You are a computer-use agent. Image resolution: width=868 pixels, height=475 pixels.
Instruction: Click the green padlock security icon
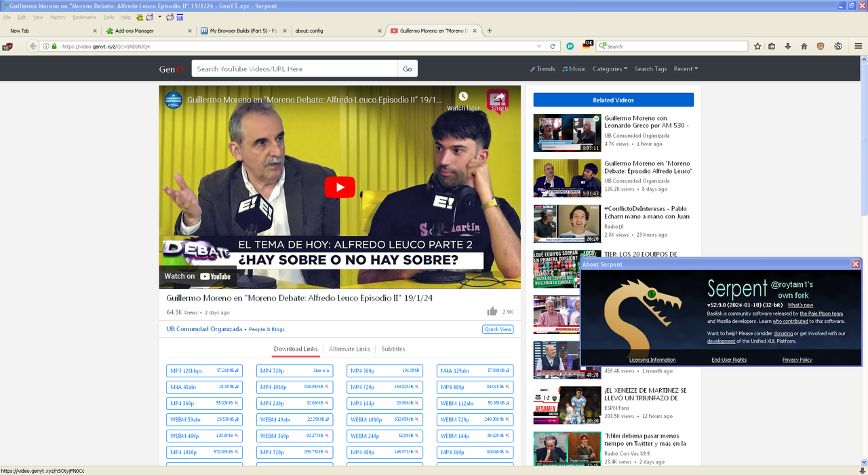tap(54, 46)
